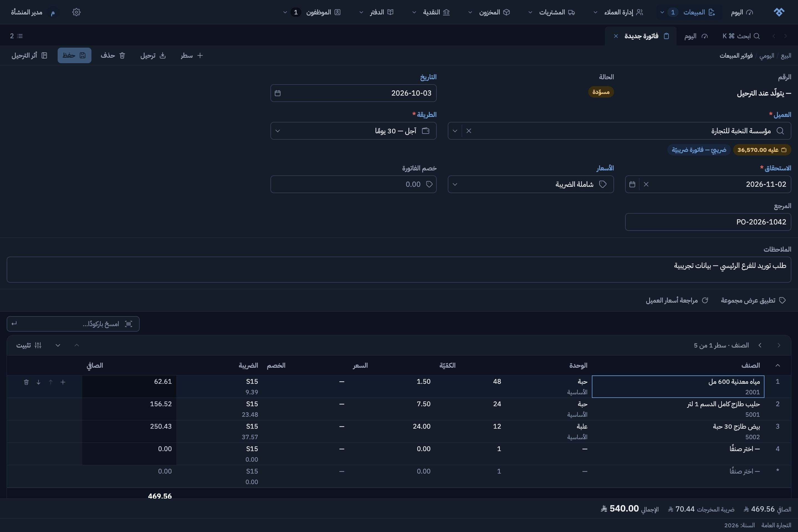
Task: Click حفظ save button
Action: click(x=74, y=55)
